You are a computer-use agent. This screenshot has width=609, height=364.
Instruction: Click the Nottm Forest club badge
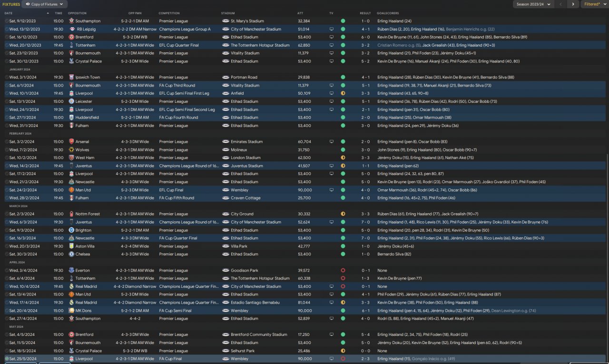tap(71, 214)
